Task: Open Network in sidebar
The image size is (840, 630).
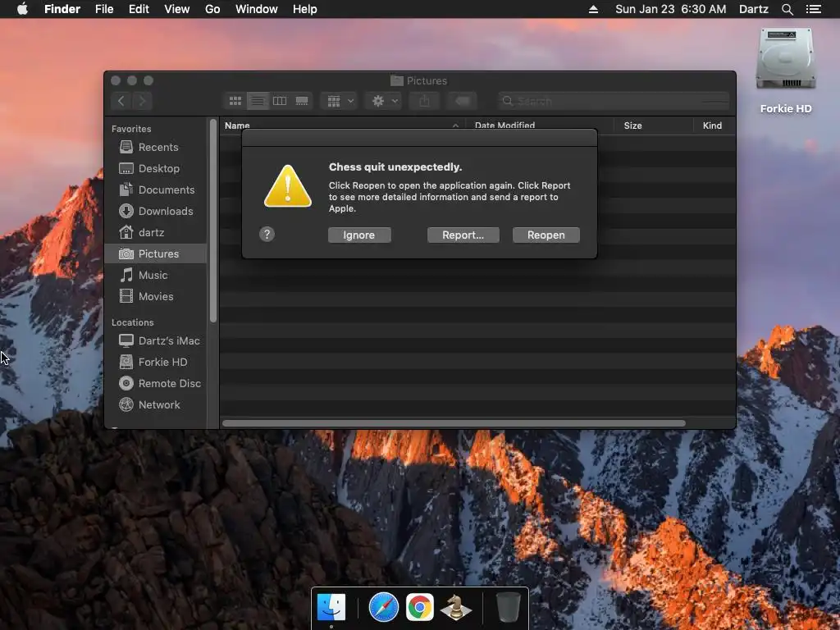Action: [155, 405]
